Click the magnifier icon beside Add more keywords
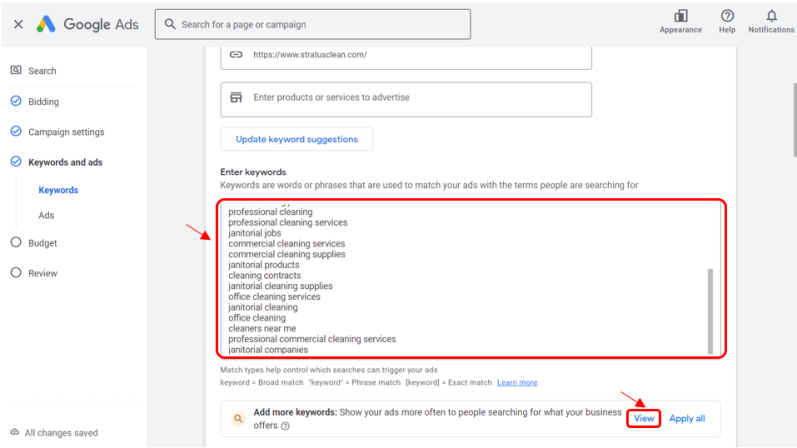This screenshot has height=448, width=797. [238, 419]
